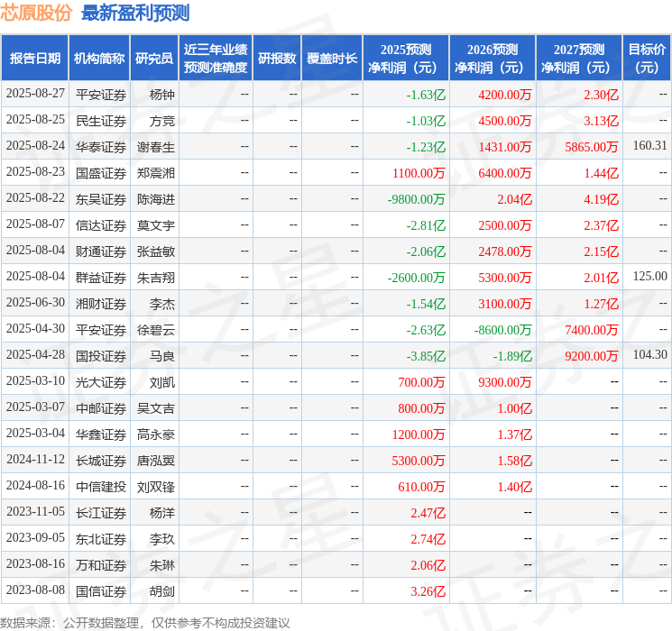Click 华鑫证券 institution cell
Viewport: 672px width, 631px height.
coord(101,434)
